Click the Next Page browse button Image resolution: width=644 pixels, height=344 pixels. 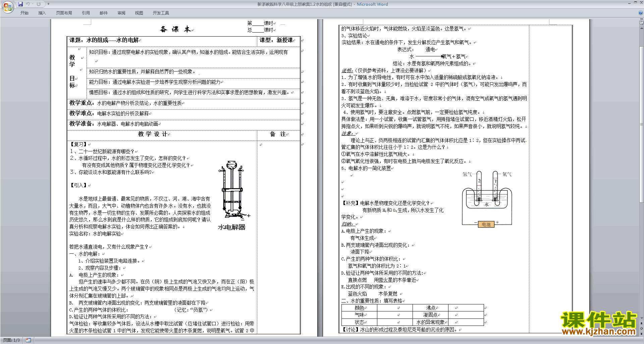[x=642, y=333]
